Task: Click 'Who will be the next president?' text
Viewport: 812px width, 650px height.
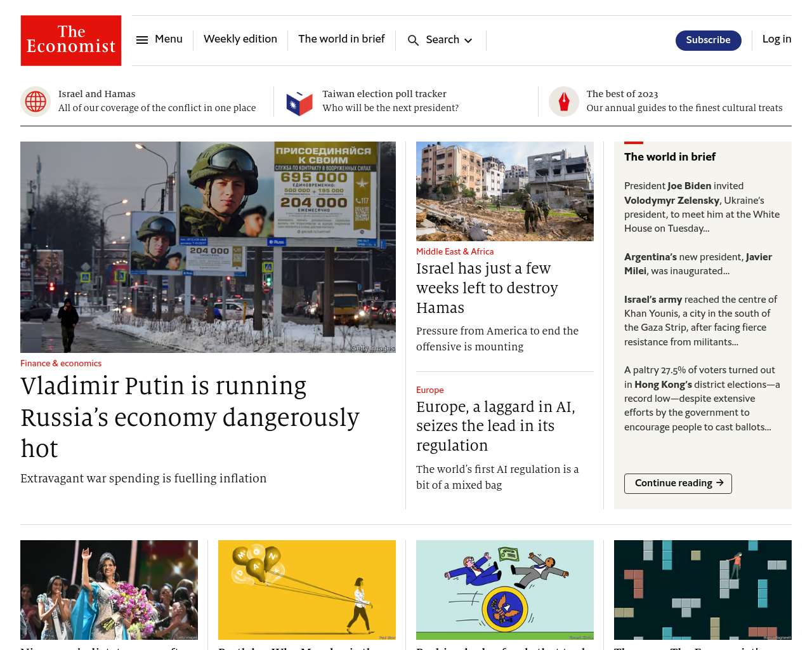Action: pyautogui.click(x=390, y=108)
